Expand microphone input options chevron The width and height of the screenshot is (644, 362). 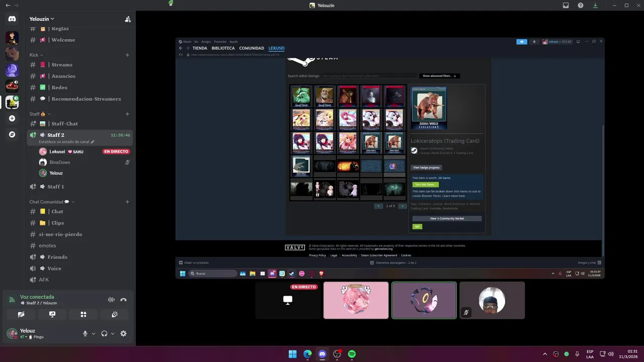pyautogui.click(x=93, y=333)
